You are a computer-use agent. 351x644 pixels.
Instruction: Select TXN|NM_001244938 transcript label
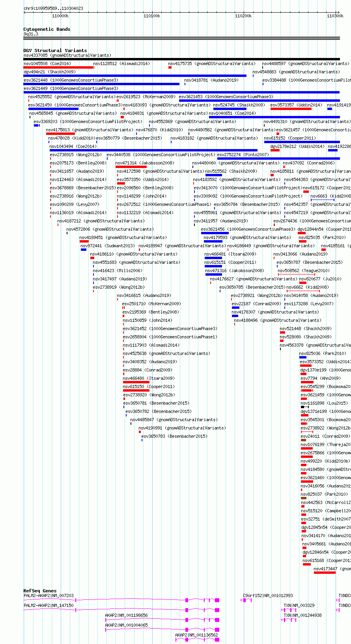303,615
